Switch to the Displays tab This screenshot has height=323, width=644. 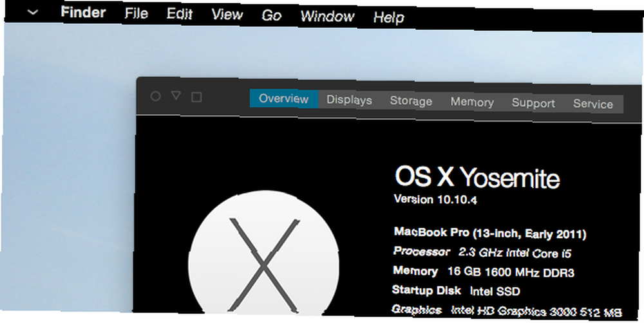click(x=349, y=100)
